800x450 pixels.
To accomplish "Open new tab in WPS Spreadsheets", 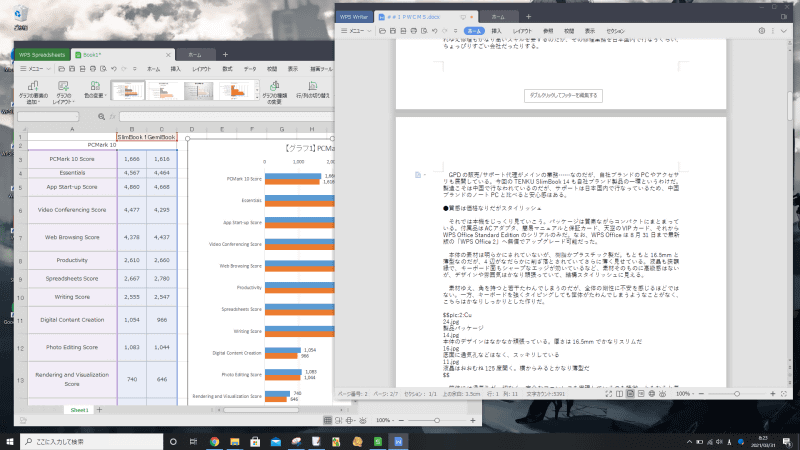I will click(x=225, y=55).
